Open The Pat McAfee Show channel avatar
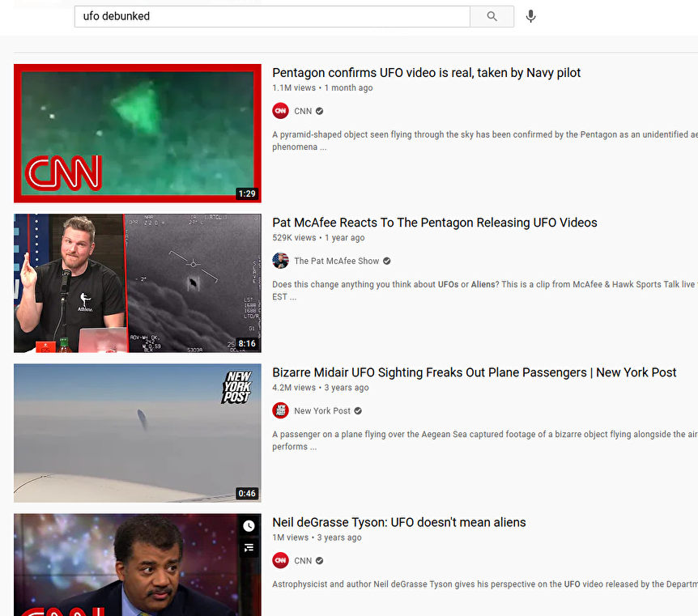698x616 pixels. click(x=280, y=261)
